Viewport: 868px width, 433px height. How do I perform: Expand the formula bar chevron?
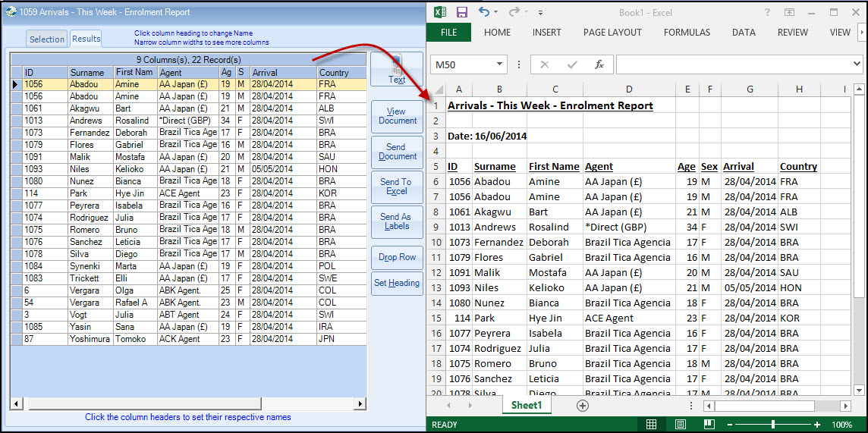coord(857,64)
